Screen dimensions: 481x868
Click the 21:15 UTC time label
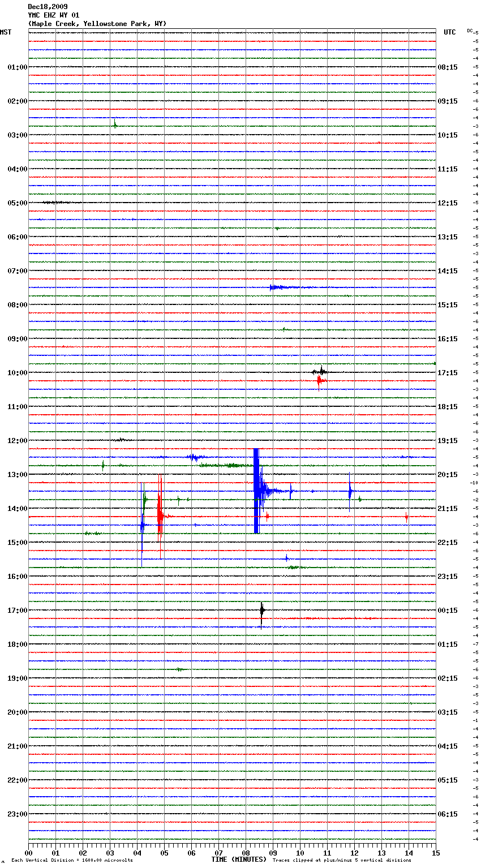pos(448,509)
